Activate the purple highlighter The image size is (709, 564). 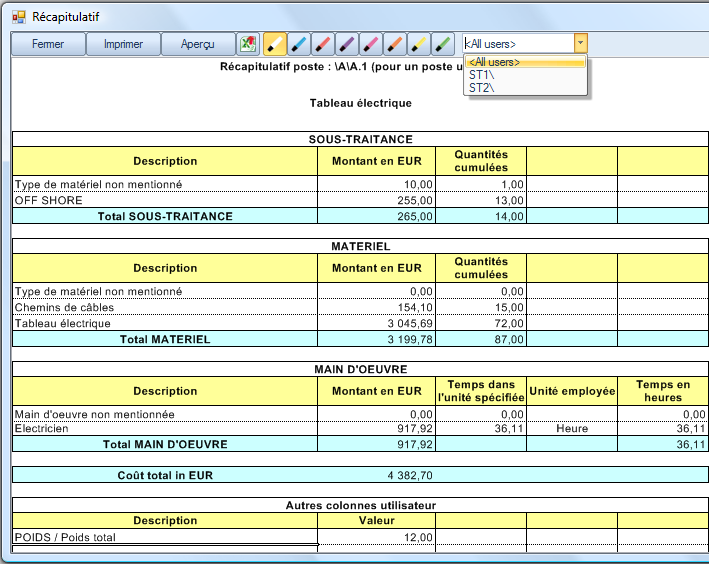[346, 44]
